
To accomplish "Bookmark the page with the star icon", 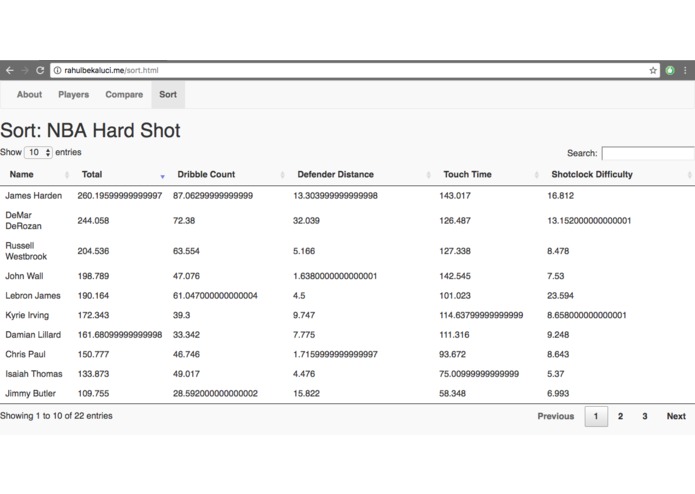I will 653,70.
